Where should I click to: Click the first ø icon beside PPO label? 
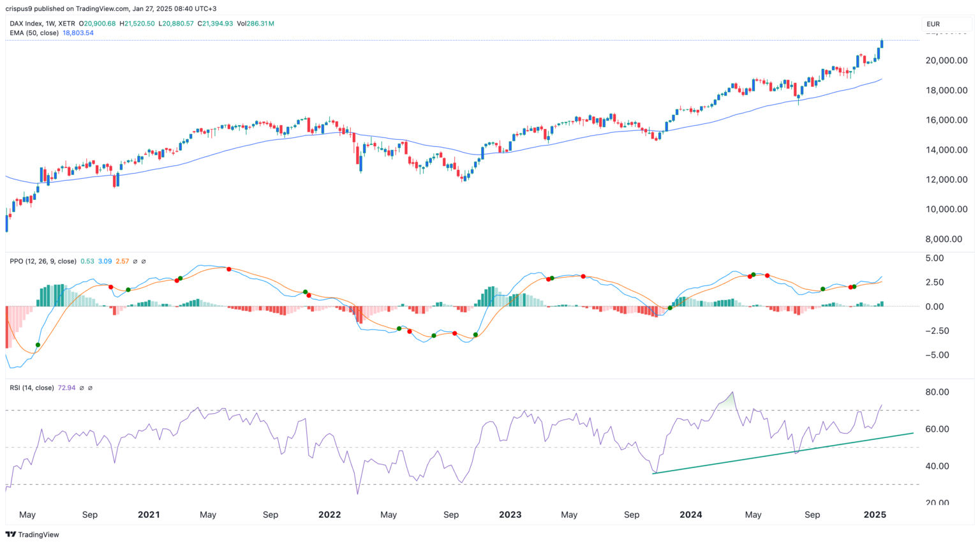[x=135, y=261]
